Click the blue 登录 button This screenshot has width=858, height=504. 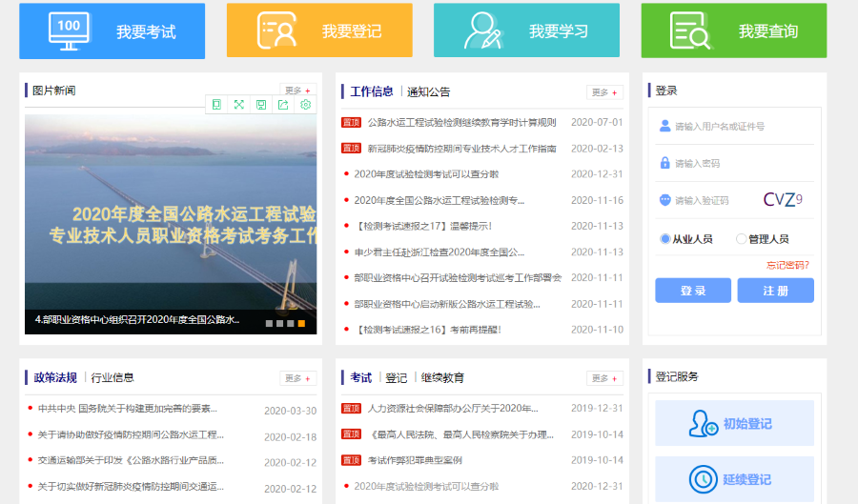693,291
